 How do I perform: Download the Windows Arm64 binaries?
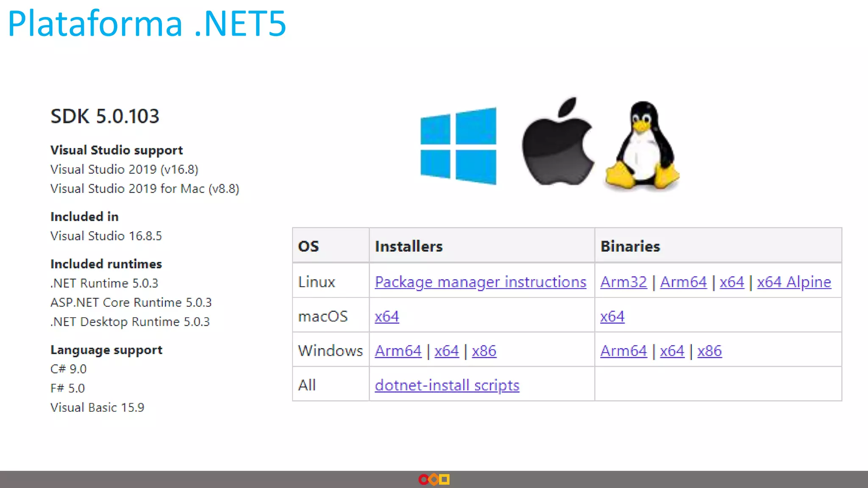point(623,351)
